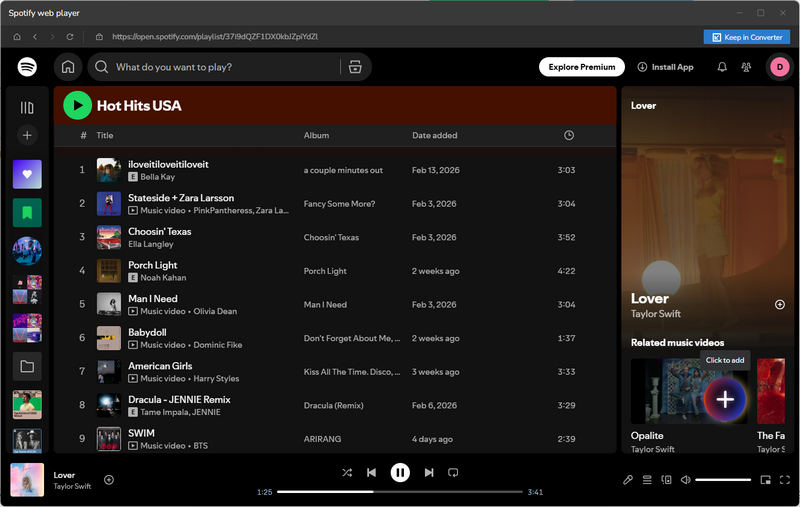Screen dimensions: 800x507
Task: Open the Lover title in now-playing bar
Action: tap(64, 475)
